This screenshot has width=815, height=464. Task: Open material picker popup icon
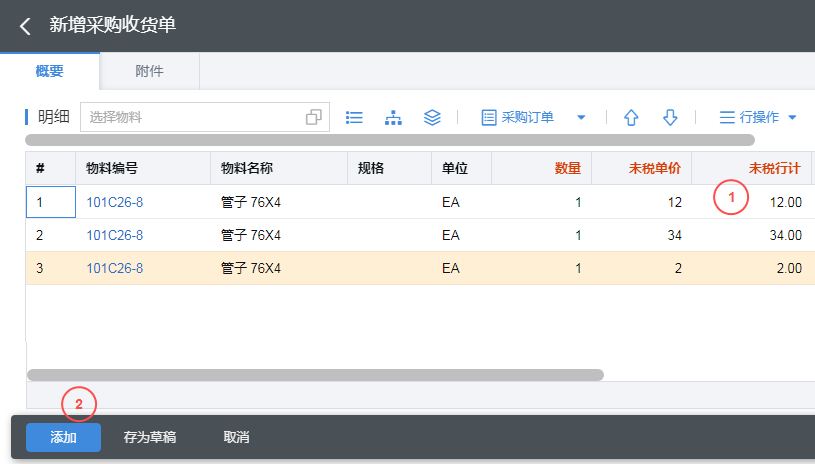point(314,117)
